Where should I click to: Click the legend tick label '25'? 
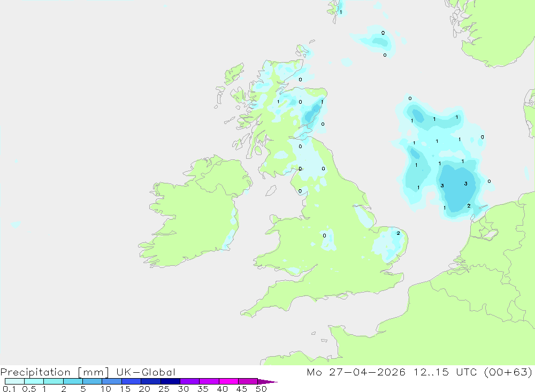pos(164,389)
